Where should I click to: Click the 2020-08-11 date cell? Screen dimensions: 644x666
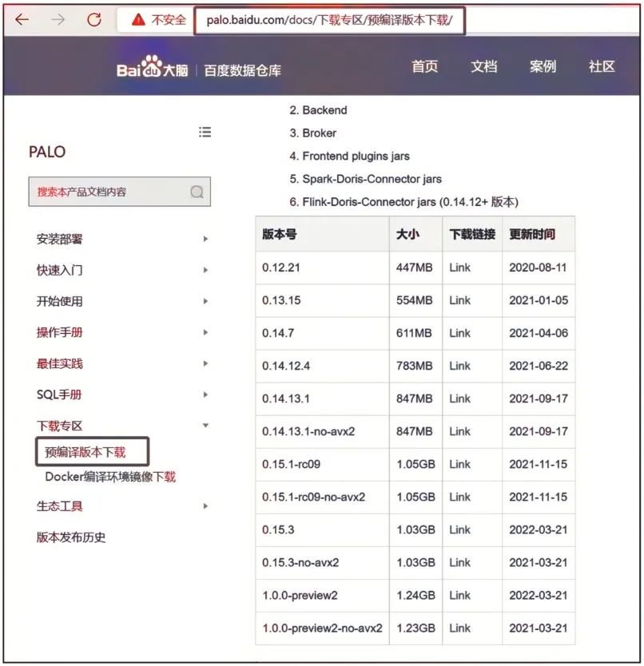click(538, 268)
